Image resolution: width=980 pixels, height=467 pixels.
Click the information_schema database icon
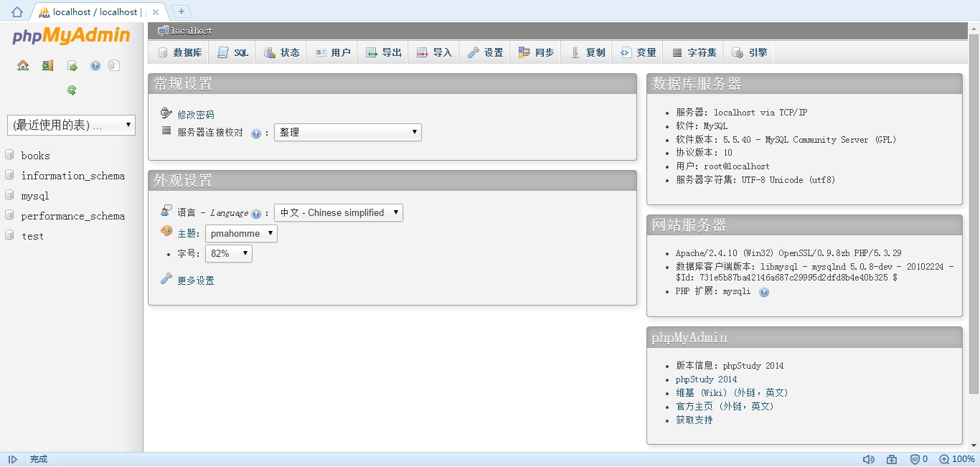pyautogui.click(x=10, y=175)
